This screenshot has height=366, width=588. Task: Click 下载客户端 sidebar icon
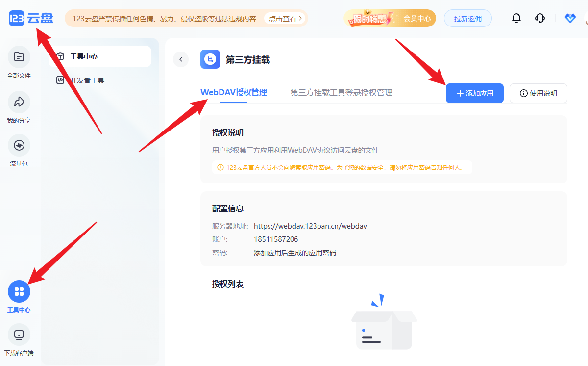pyautogui.click(x=19, y=335)
